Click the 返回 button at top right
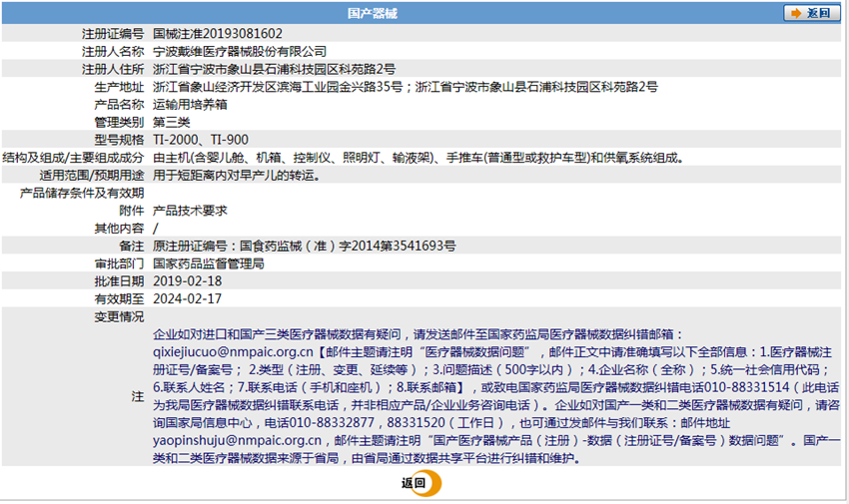The height and width of the screenshot is (504, 849). (x=812, y=13)
